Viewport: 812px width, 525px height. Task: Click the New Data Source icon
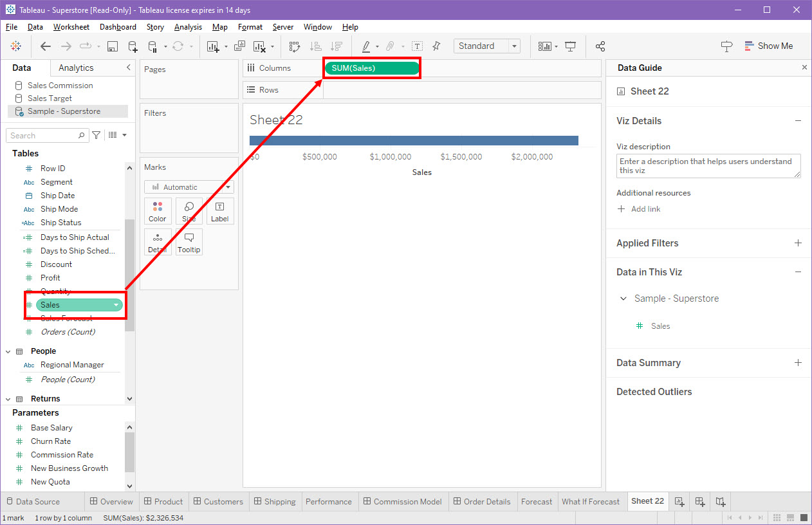point(133,46)
